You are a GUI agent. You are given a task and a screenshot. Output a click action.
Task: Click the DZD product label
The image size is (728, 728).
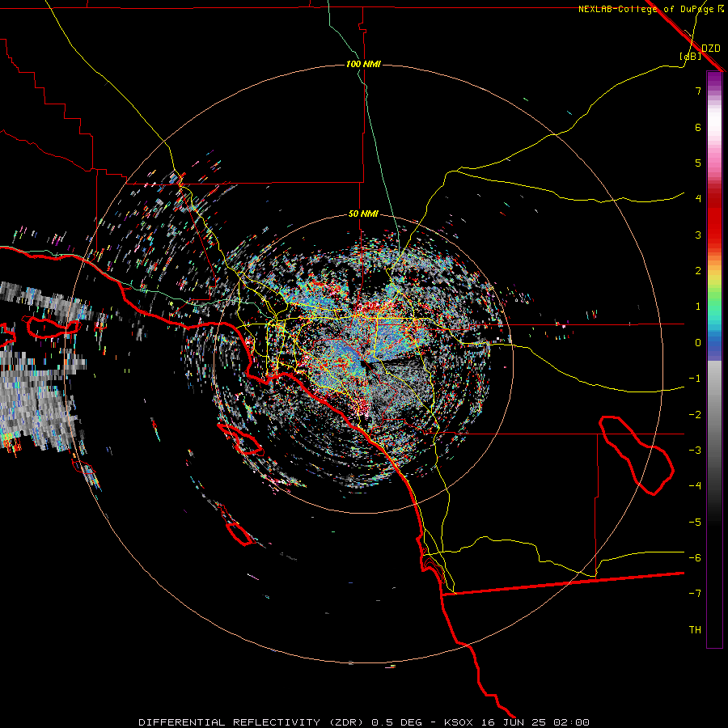[711, 49]
